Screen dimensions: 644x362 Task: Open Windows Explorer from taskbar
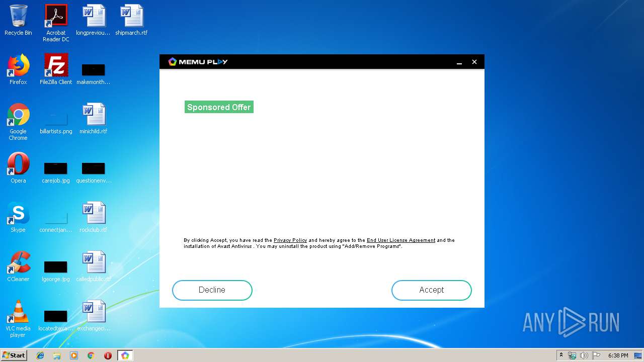tap(57, 355)
